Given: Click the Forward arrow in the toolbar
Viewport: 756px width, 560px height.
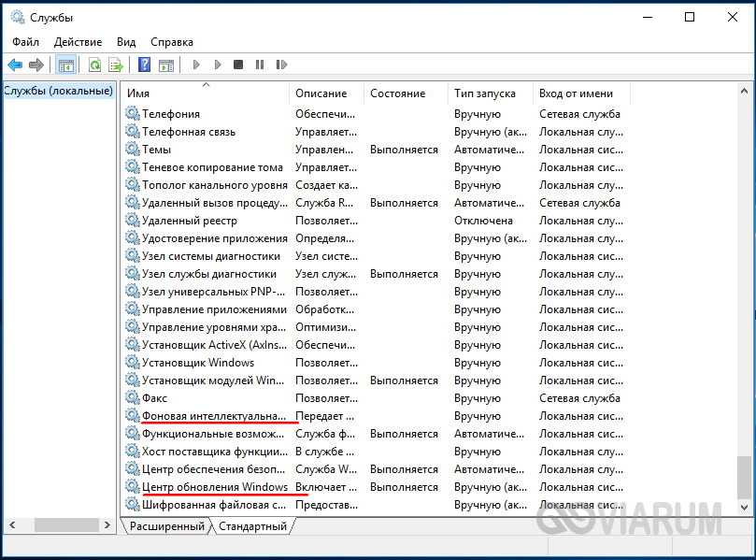Looking at the screenshot, I should coord(36,65).
